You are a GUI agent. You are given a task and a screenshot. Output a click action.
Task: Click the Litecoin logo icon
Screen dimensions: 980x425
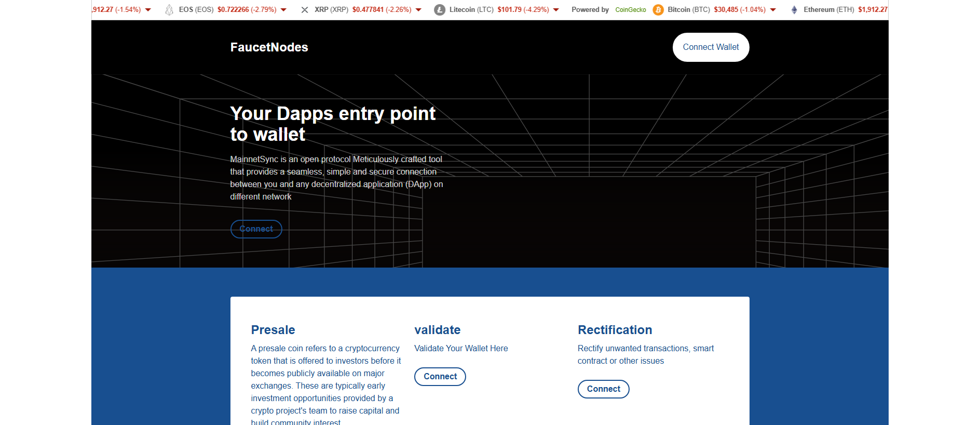[x=440, y=10]
